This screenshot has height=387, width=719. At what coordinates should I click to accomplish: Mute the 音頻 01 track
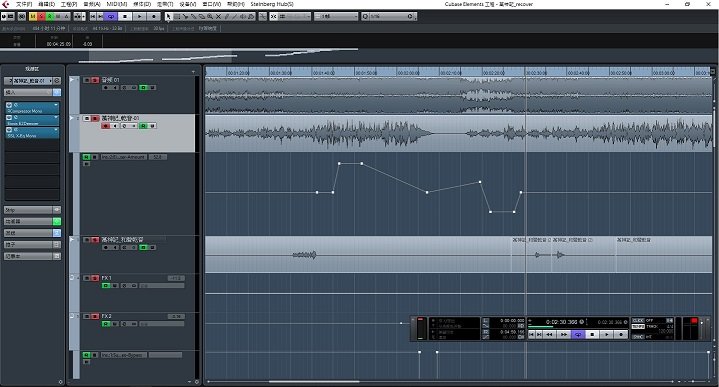[x=87, y=80]
